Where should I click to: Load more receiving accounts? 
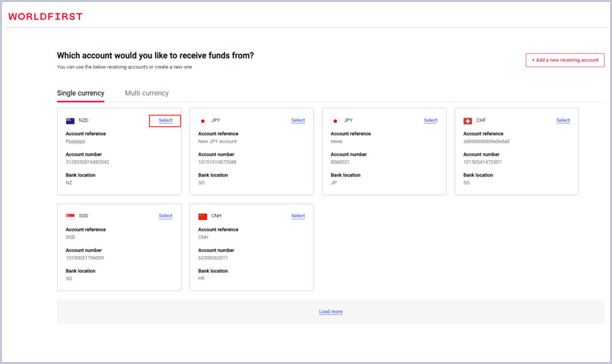point(330,312)
